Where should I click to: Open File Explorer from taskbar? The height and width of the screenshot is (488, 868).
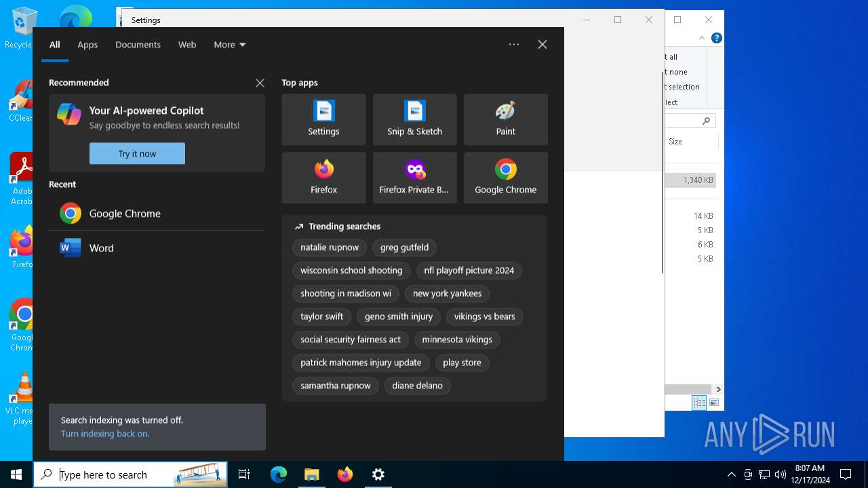point(311,474)
